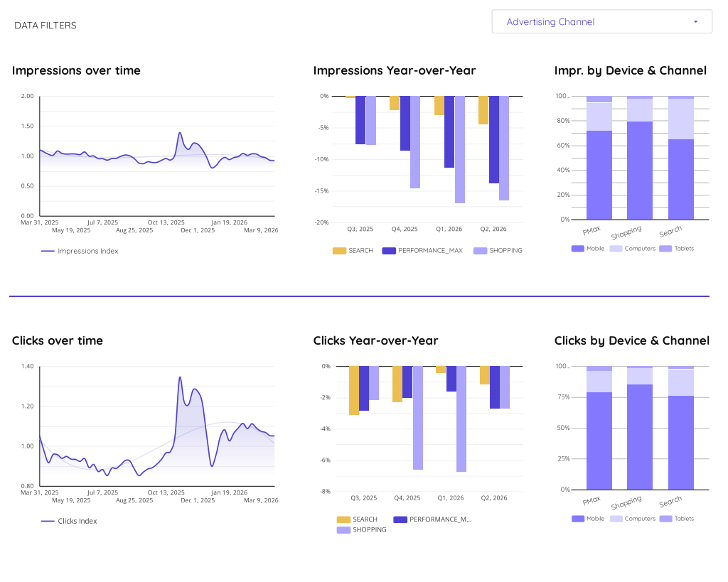Click the Clicks Index legend line marker
This screenshot has height=582, width=728.
click(48, 521)
